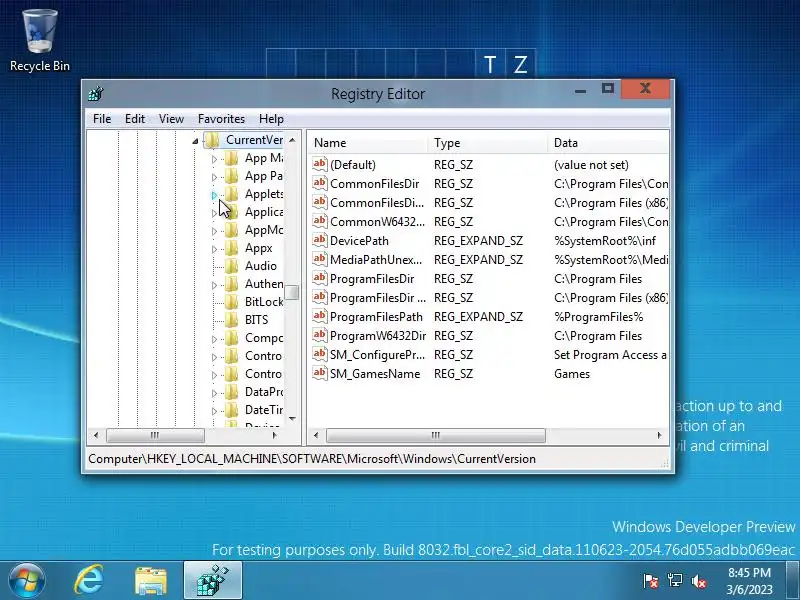This screenshot has width=800, height=600.
Task: Click values pane scroll right arrow
Action: (660, 435)
